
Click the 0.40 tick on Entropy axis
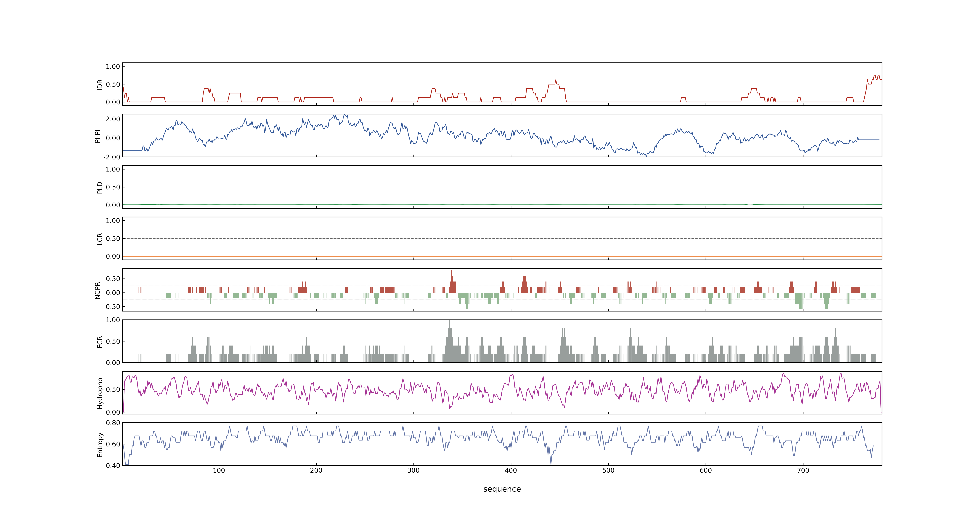(113, 466)
